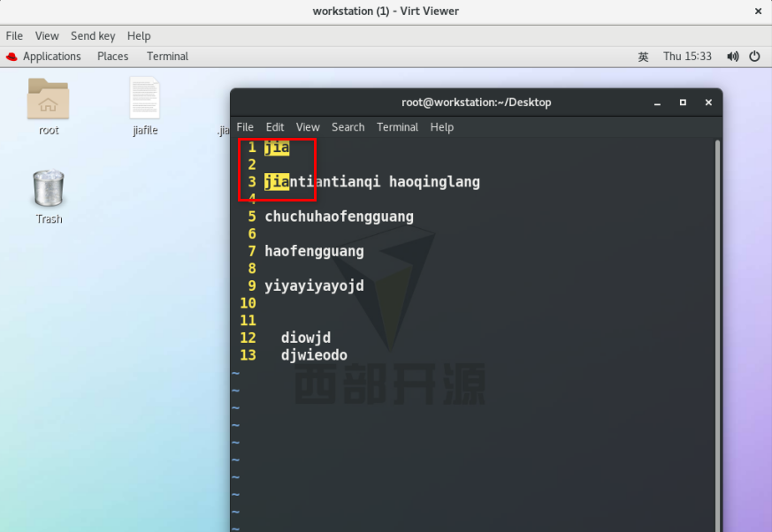Switch input method via the 英 indicator
772x532 pixels.
tap(643, 57)
